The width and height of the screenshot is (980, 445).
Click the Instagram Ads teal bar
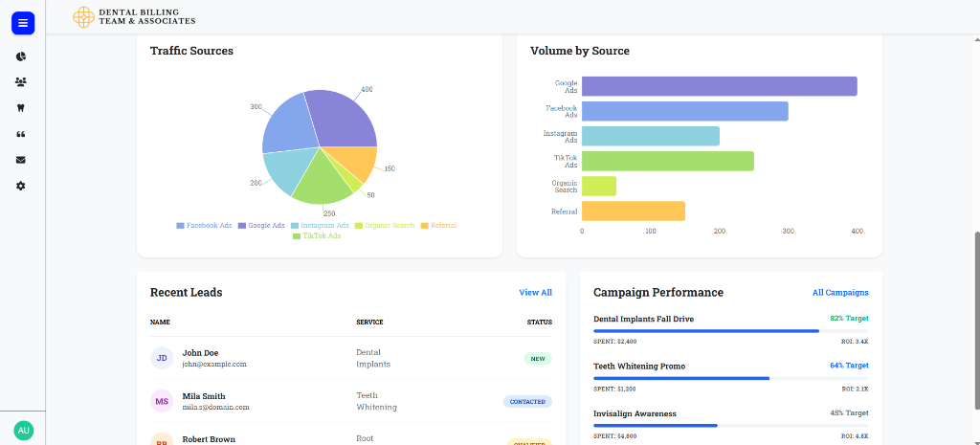coord(651,136)
